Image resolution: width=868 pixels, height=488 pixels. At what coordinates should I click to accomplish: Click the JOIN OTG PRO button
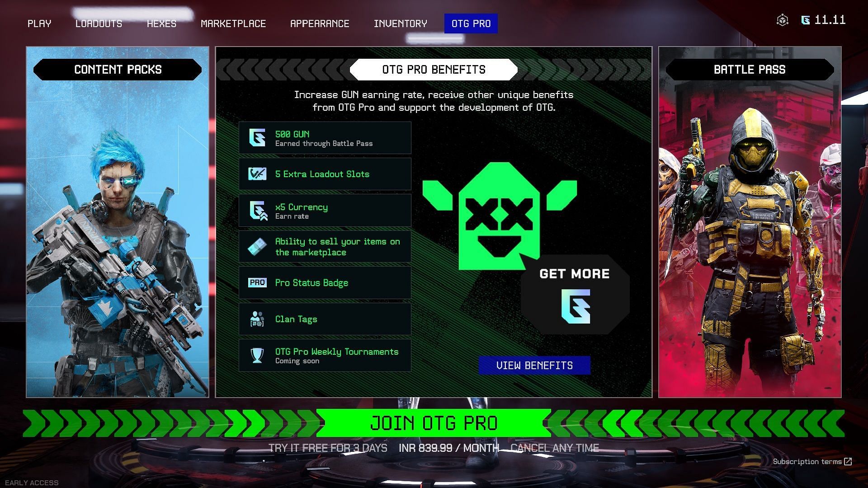coord(434,423)
